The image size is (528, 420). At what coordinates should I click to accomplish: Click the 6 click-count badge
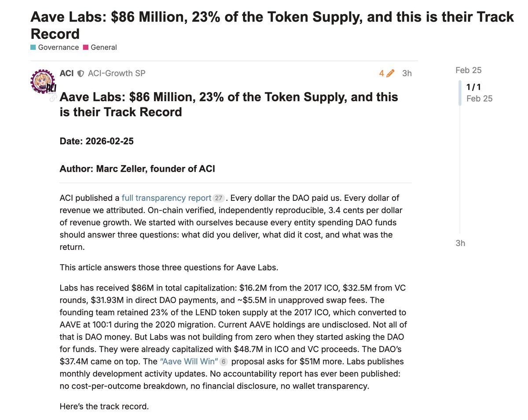224,362
